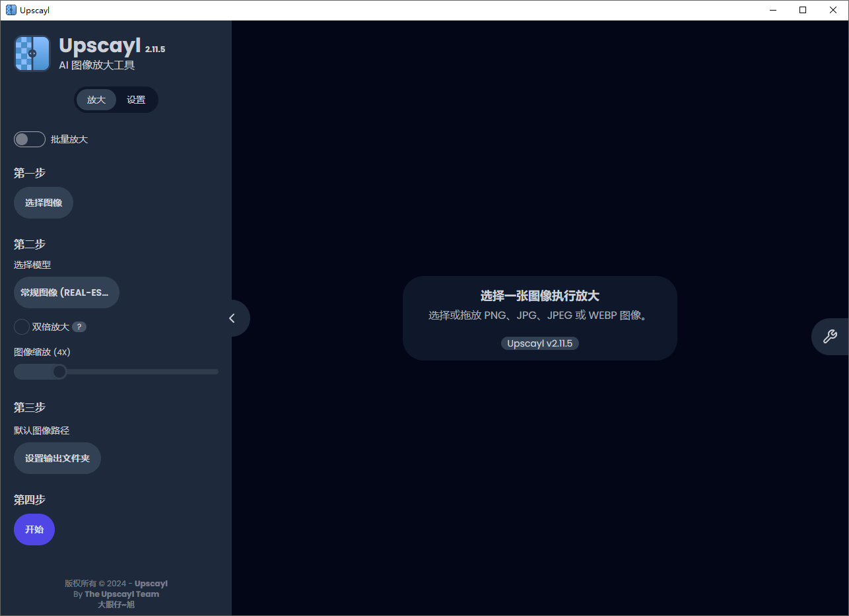Click the 默认图像路径 label

pyautogui.click(x=42, y=430)
